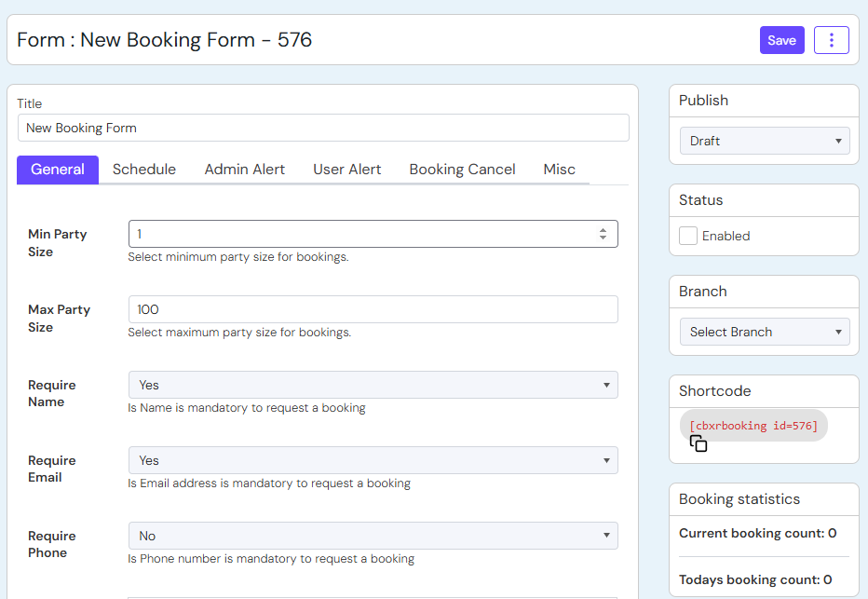This screenshot has width=868, height=599.
Task: Click the 'Select minimum party size for bookings.' hint
Action: 238,257
